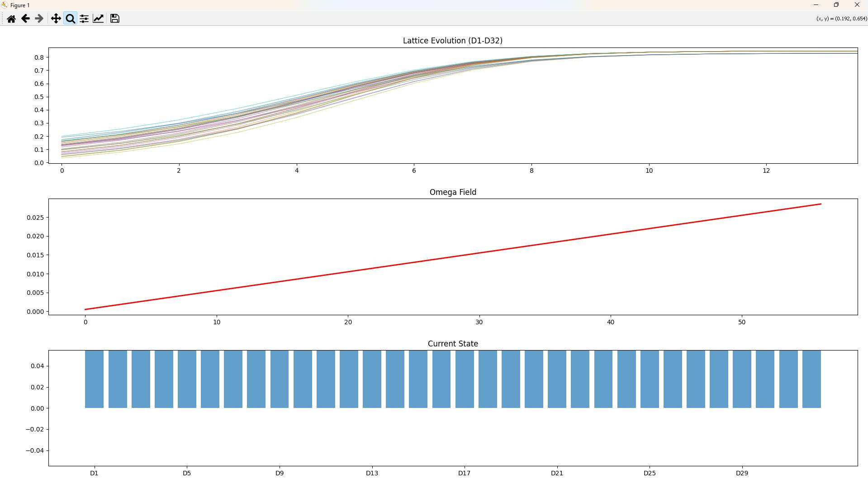Click the Lattice Evolution (D1-D32) title
Screen dimensions: 868x488
452,41
